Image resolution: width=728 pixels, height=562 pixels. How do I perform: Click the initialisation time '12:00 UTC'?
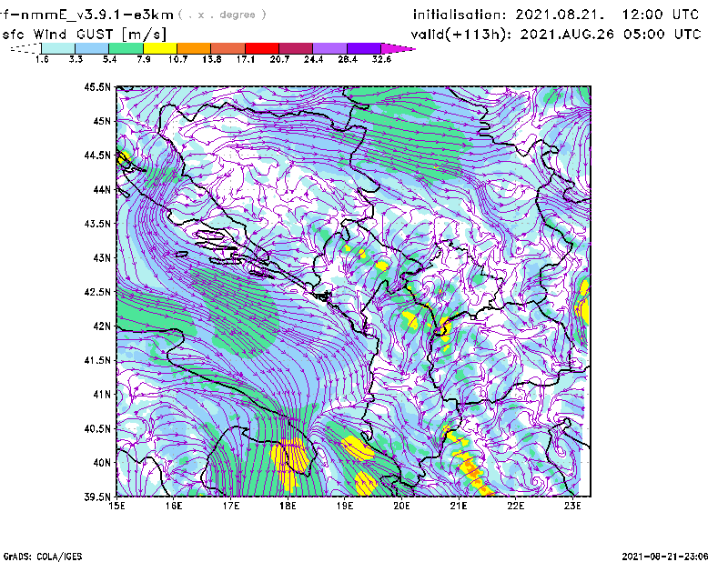661,15
